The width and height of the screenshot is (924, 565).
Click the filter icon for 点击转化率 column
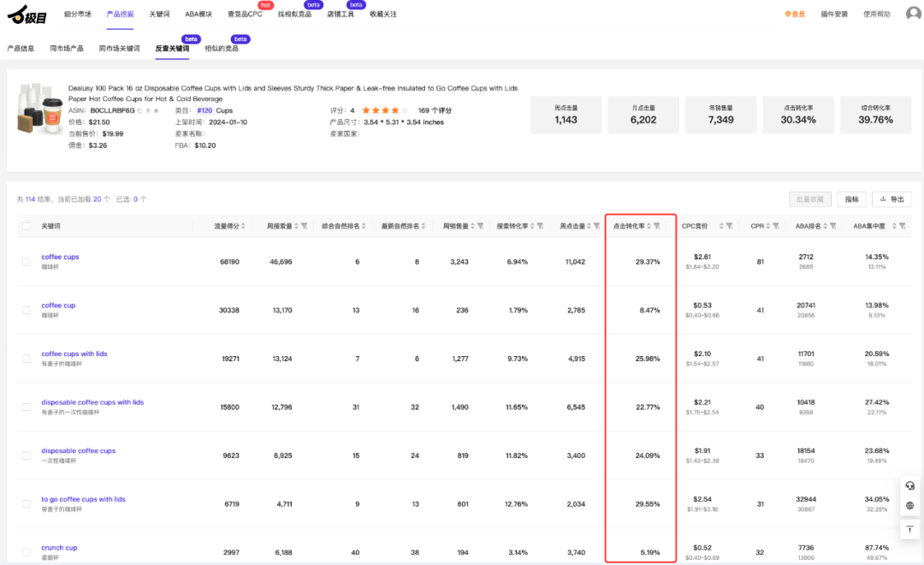(x=657, y=226)
